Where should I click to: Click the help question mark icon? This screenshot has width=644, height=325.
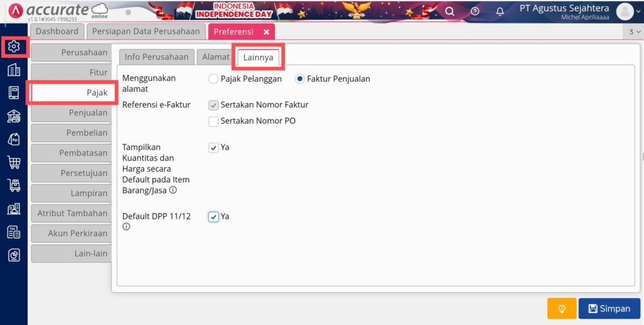pyautogui.click(x=475, y=11)
